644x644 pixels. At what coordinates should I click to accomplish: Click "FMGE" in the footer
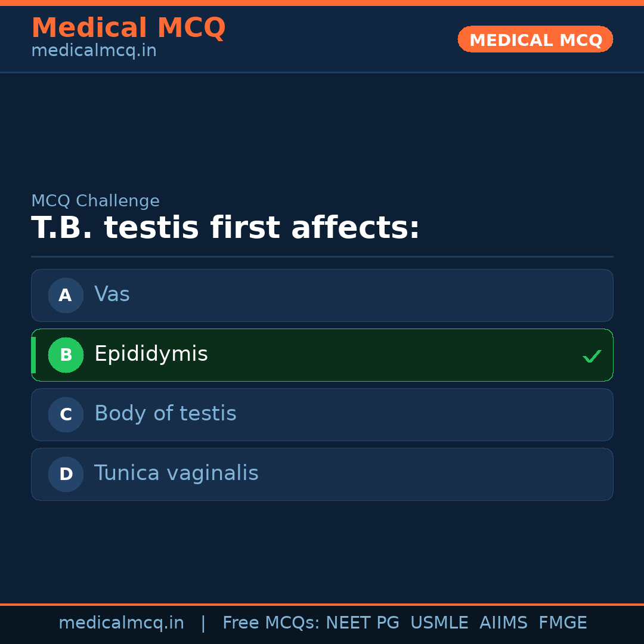562,623
